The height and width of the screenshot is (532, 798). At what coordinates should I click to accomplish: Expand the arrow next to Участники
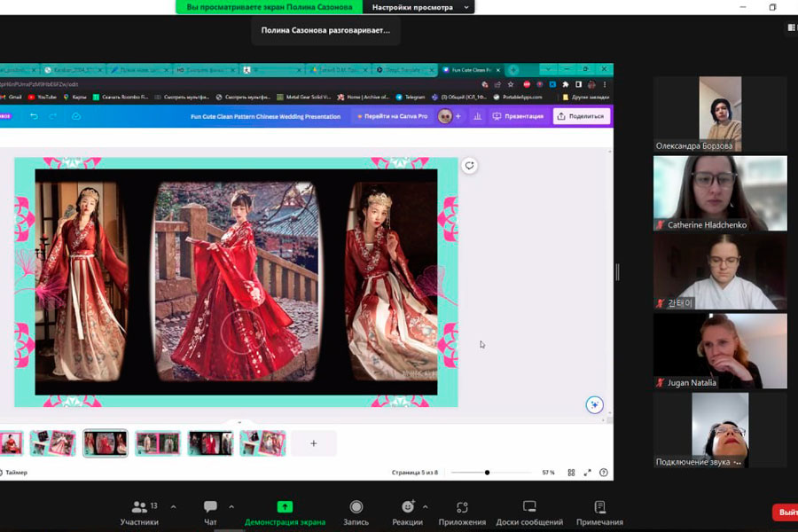tap(173, 507)
